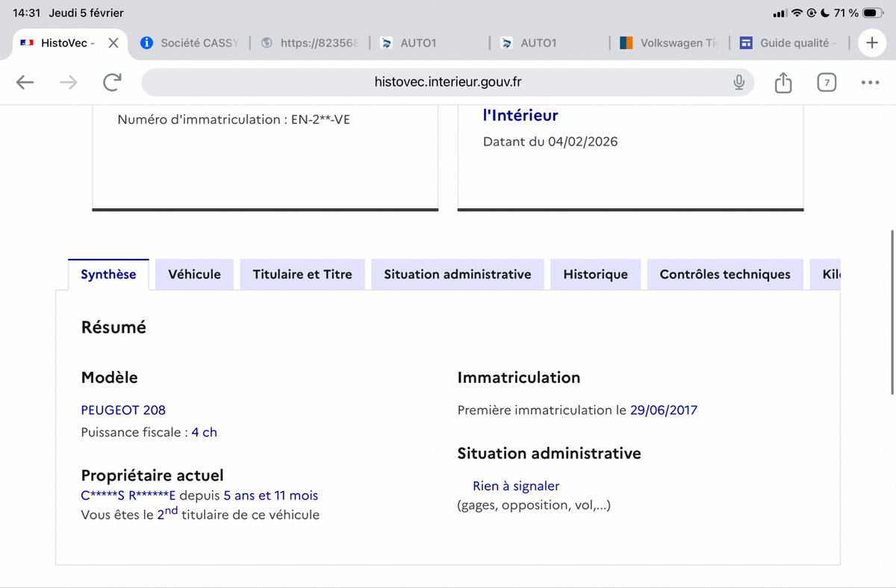
Task: Open the Historique tab
Action: [595, 275]
